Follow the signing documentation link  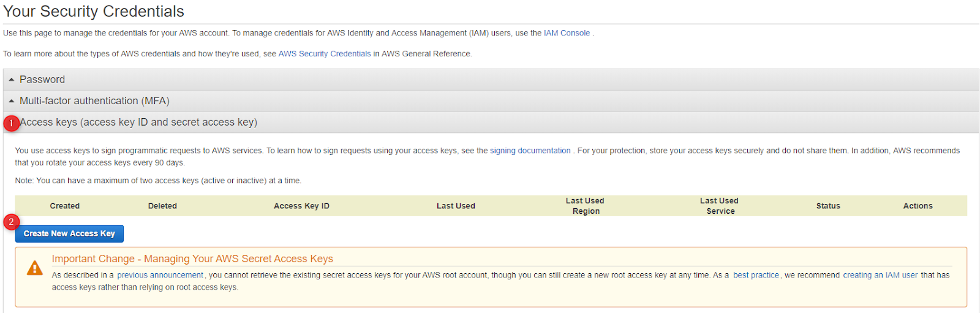coord(530,151)
